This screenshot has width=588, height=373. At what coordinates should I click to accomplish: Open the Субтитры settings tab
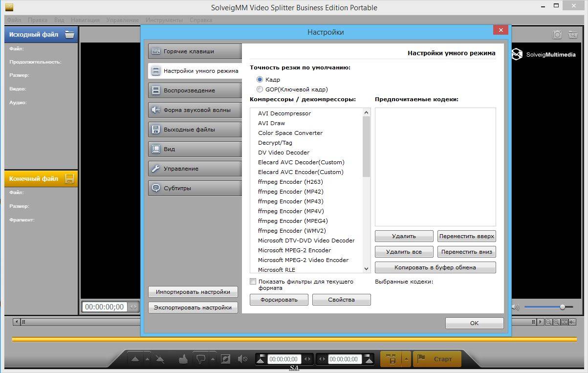point(195,188)
